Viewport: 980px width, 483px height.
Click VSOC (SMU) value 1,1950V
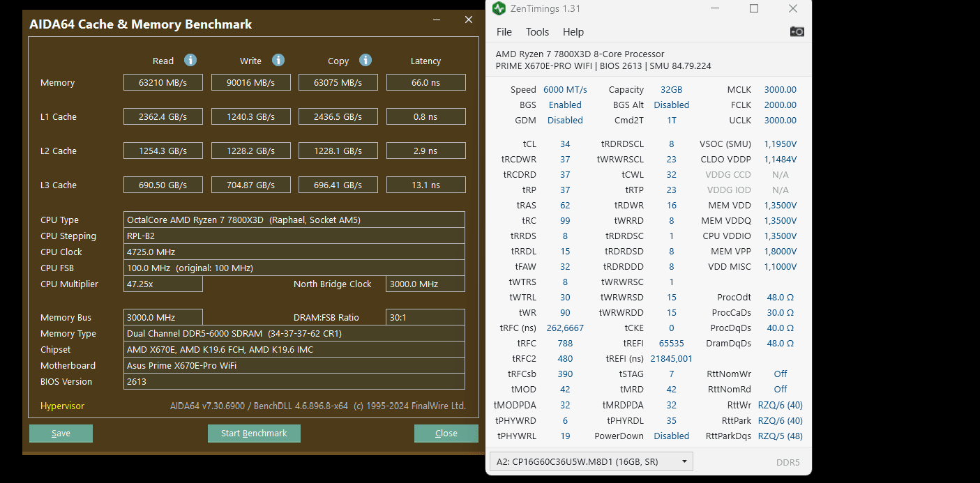pos(780,144)
